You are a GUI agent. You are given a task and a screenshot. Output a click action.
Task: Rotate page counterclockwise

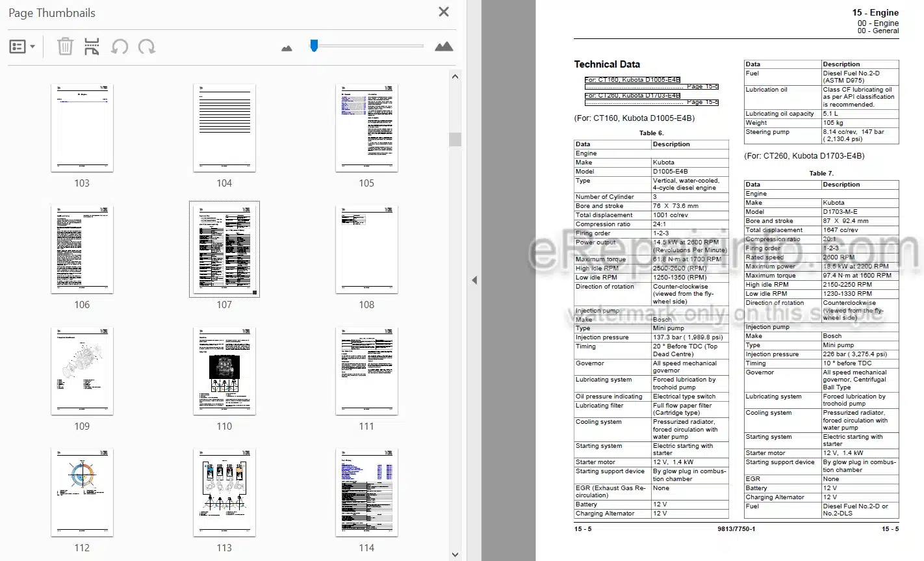click(x=120, y=47)
